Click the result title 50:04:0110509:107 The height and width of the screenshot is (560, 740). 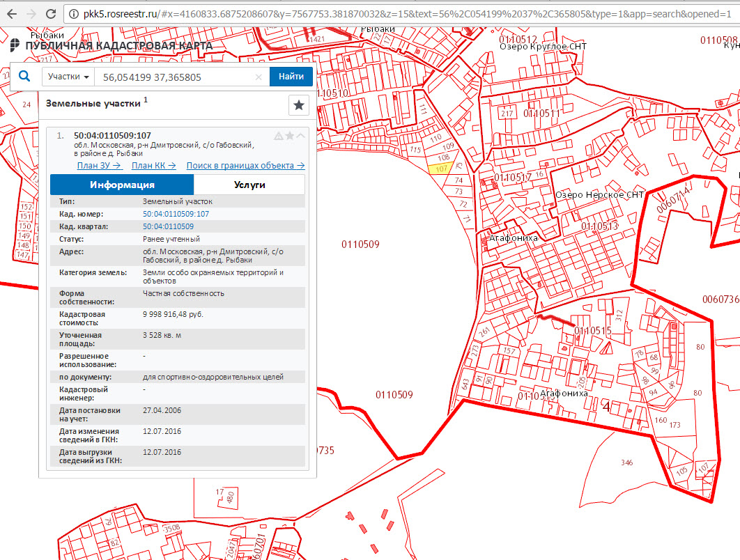pyautogui.click(x=112, y=135)
